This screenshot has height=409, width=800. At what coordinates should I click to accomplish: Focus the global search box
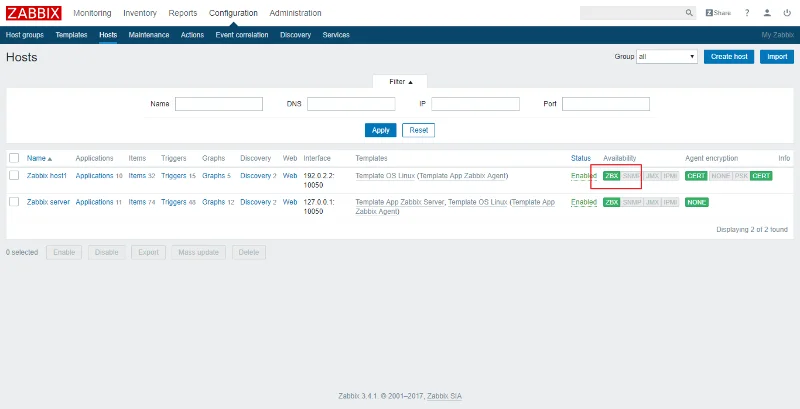coord(632,13)
